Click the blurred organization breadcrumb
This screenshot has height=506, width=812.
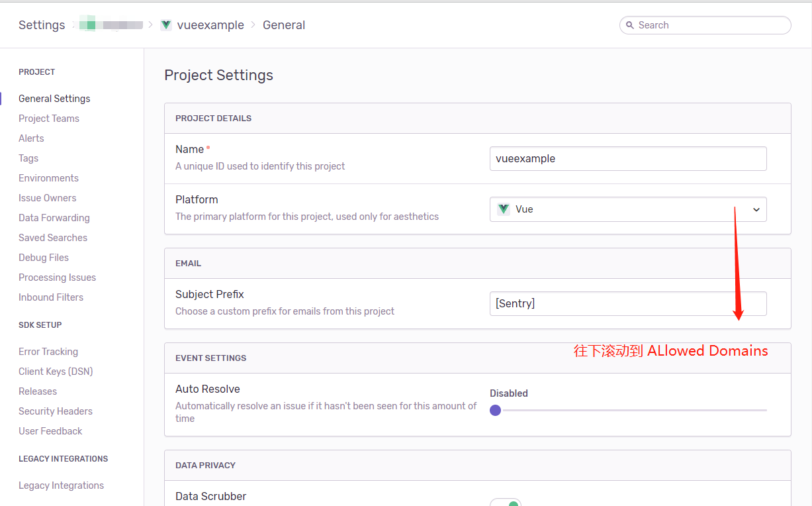coord(111,25)
